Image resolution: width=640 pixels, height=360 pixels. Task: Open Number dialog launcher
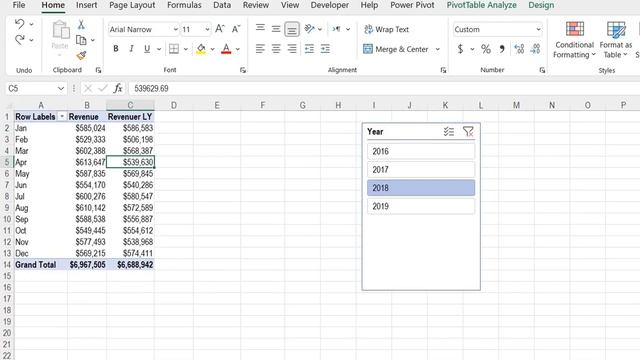[542, 70]
